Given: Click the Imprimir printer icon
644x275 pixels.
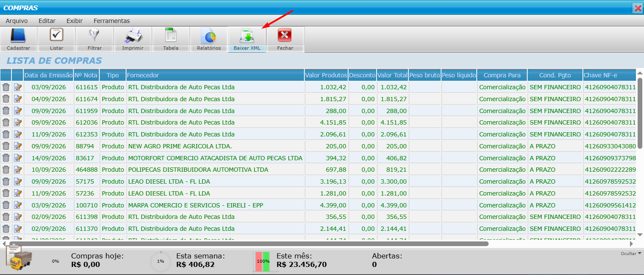Looking at the screenshot, I should [x=132, y=36].
